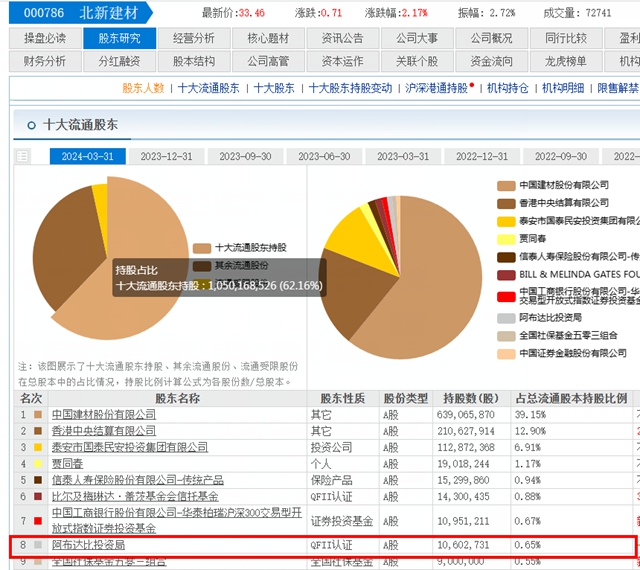Click 香港中央结算有限公司 legend swatch
The image size is (640, 570).
tap(506, 204)
